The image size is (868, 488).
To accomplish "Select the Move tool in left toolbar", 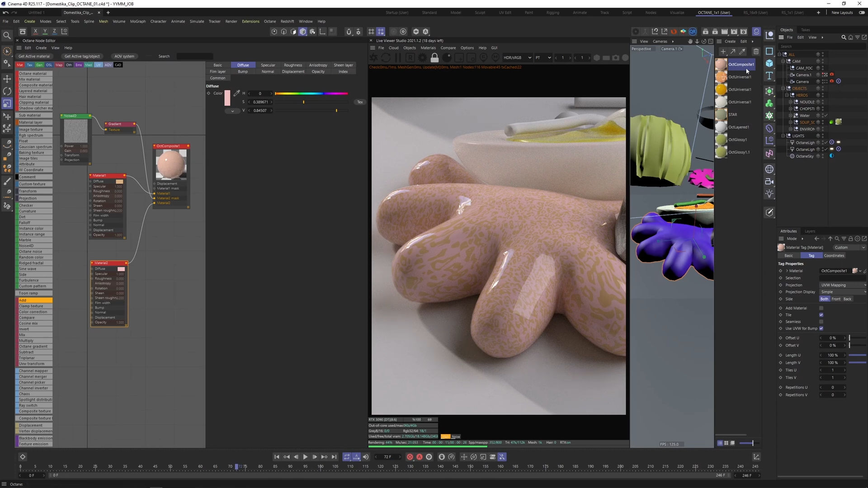I will (x=7, y=79).
